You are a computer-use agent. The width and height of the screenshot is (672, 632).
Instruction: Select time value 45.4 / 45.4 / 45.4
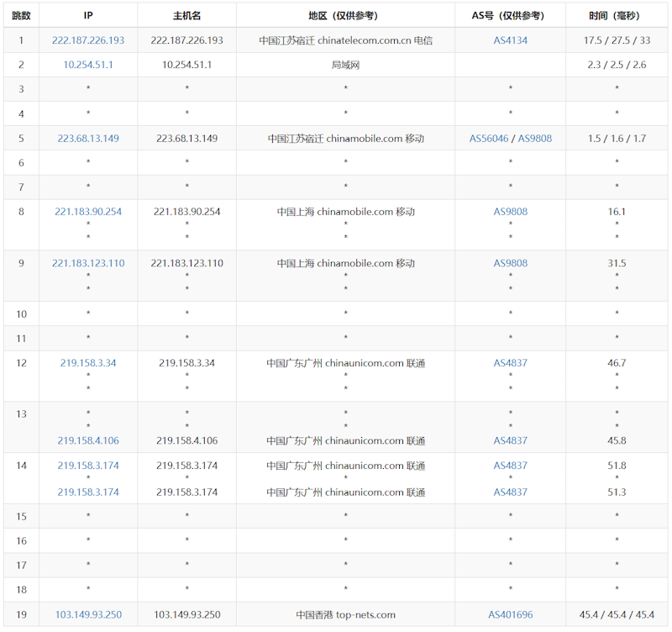(617, 614)
